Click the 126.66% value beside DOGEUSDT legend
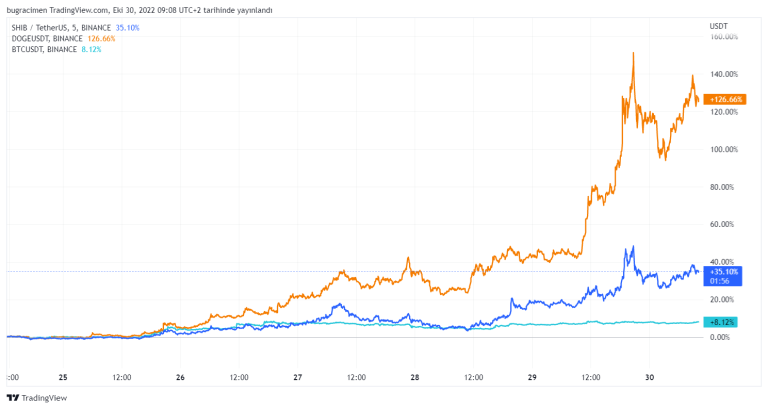Viewport: 768px width, 409px height. pyautogui.click(x=102, y=38)
